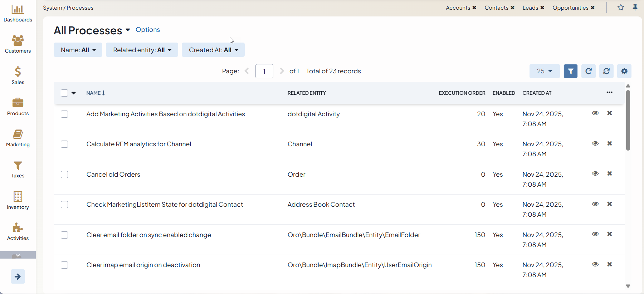
Task: Switch to the pinned Accounts tab
Action: click(458, 8)
